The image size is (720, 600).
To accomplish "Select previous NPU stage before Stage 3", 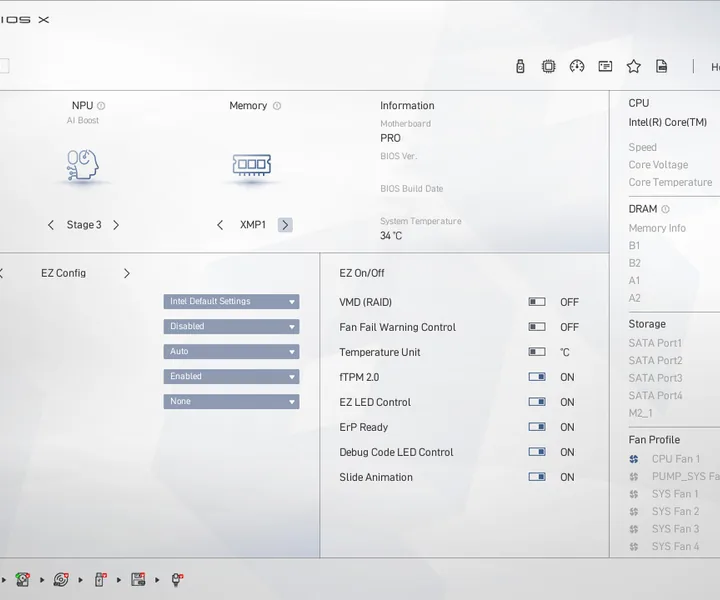I will (x=51, y=225).
